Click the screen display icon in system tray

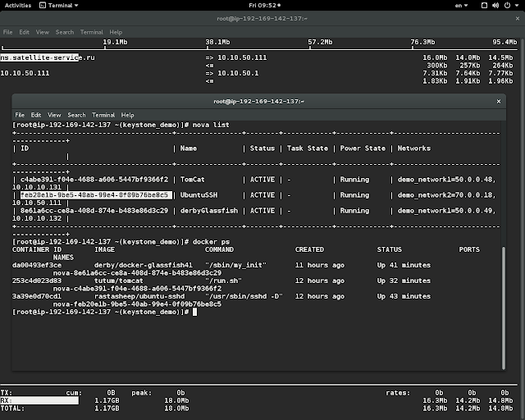click(484, 6)
